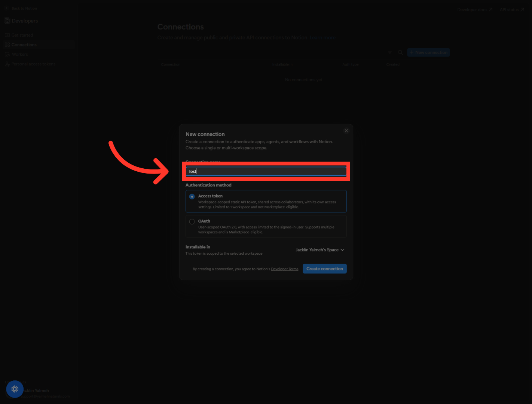Image resolution: width=532 pixels, height=404 pixels.
Task: Click the Connections page heading
Action: 181,27
